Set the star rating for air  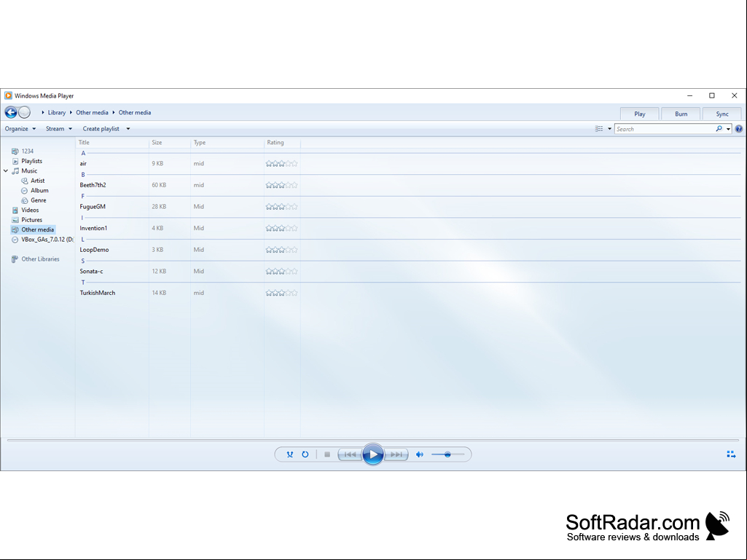click(281, 163)
